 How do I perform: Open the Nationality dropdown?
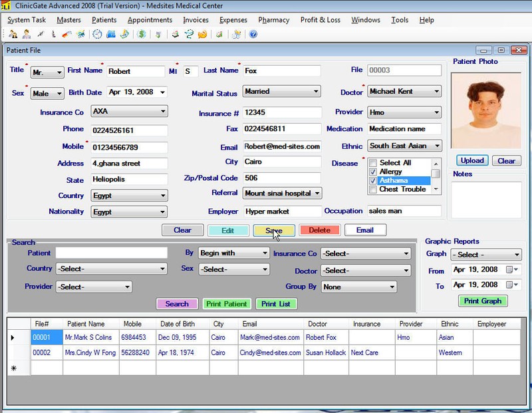(129, 211)
